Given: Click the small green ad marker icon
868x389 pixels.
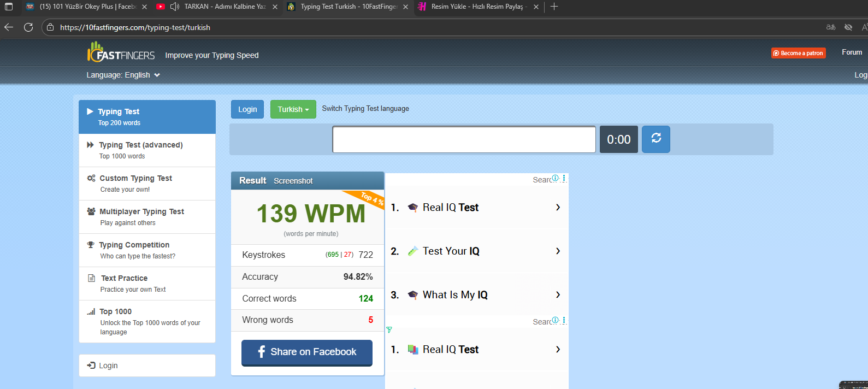Looking at the screenshot, I should click(x=389, y=329).
